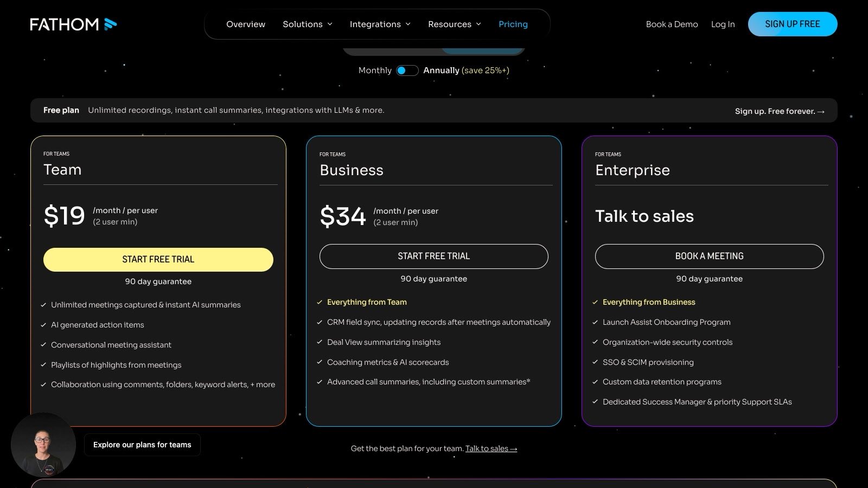Screen dimensions: 868x488
Task: Expand the Integrations dropdown menu
Action: [x=380, y=24]
